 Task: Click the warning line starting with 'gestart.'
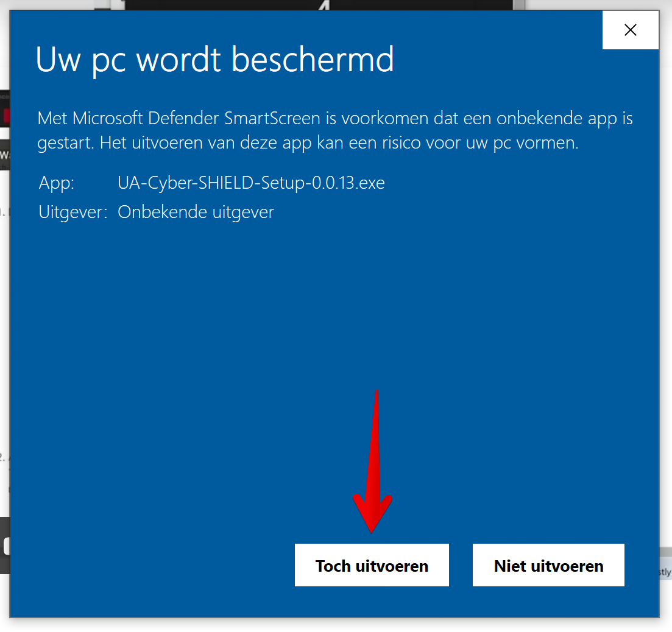pos(308,142)
